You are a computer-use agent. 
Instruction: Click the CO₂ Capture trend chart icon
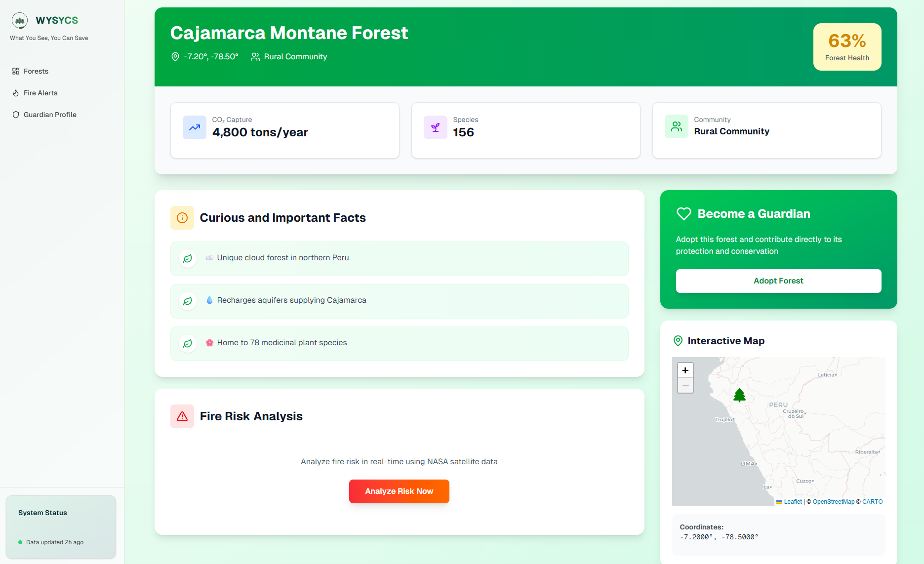click(x=194, y=127)
